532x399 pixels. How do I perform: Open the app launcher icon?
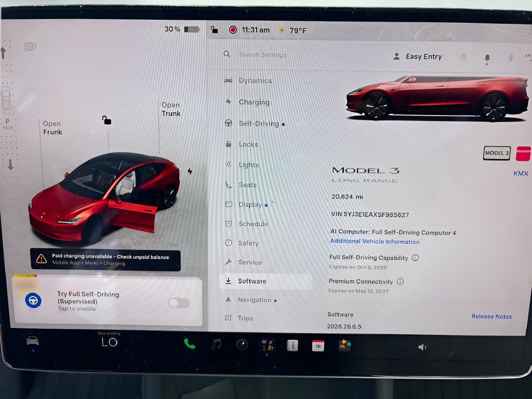point(267,345)
